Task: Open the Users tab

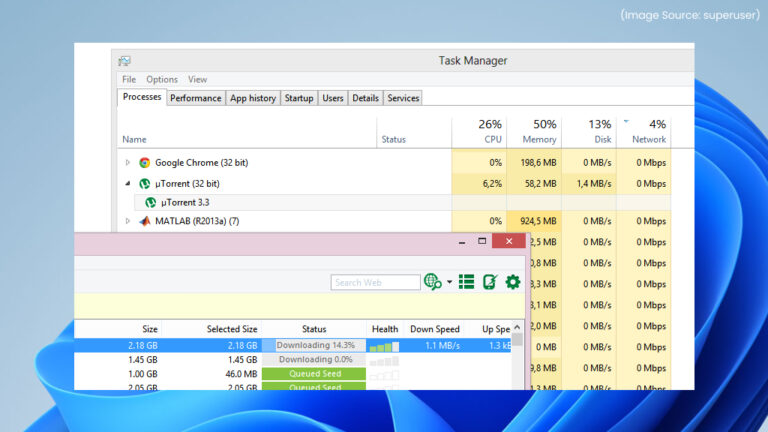Action: coord(333,98)
